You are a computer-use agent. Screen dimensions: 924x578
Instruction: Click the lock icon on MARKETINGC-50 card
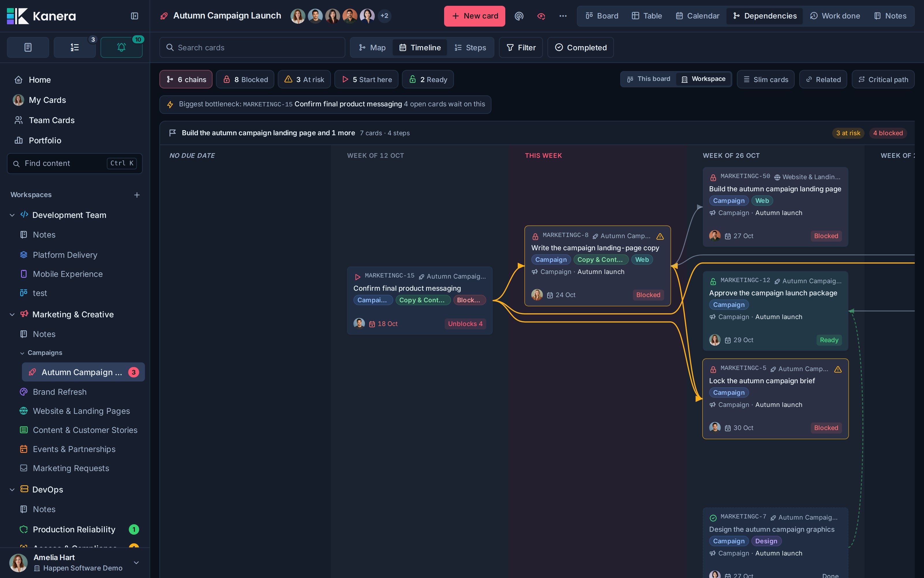[x=713, y=177]
